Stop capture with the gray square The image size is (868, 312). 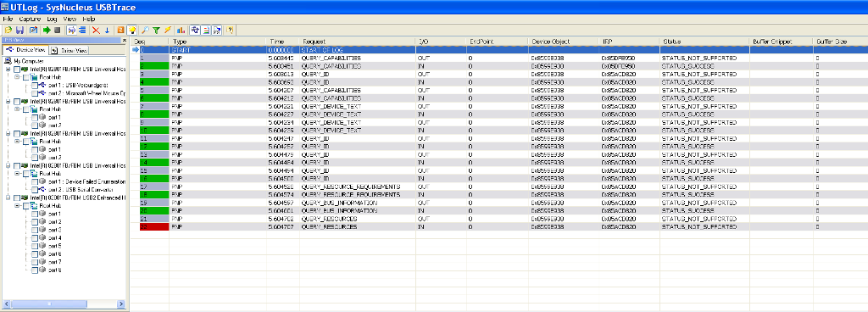pos(57,30)
